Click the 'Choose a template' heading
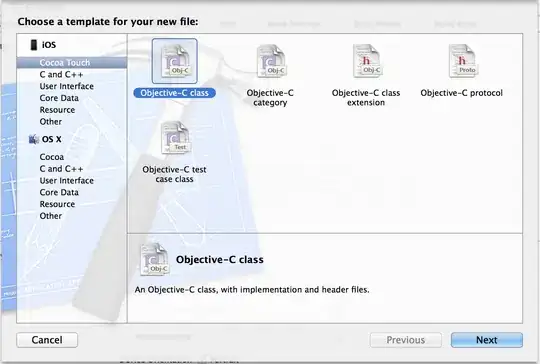Viewport: 540px width, 364px height. point(108,22)
